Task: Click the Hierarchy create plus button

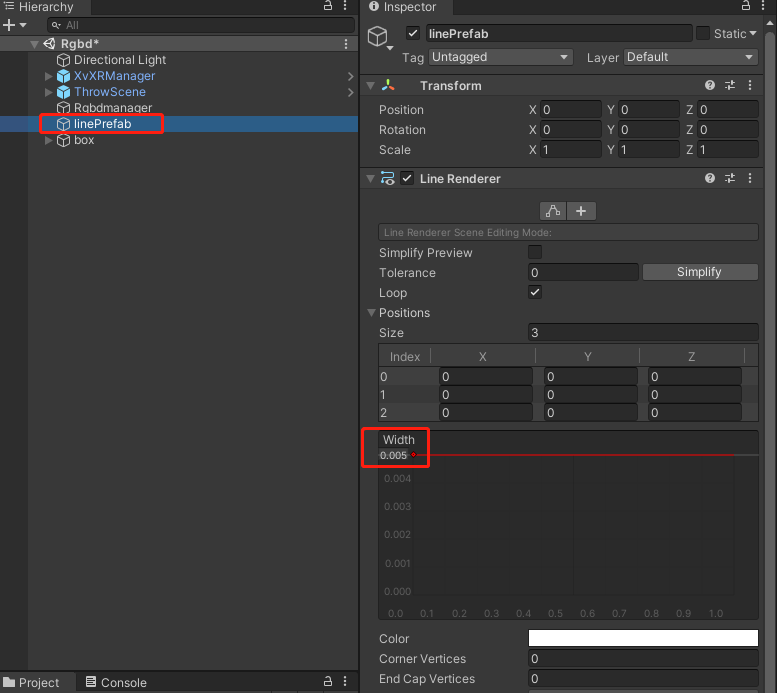Action: point(9,25)
